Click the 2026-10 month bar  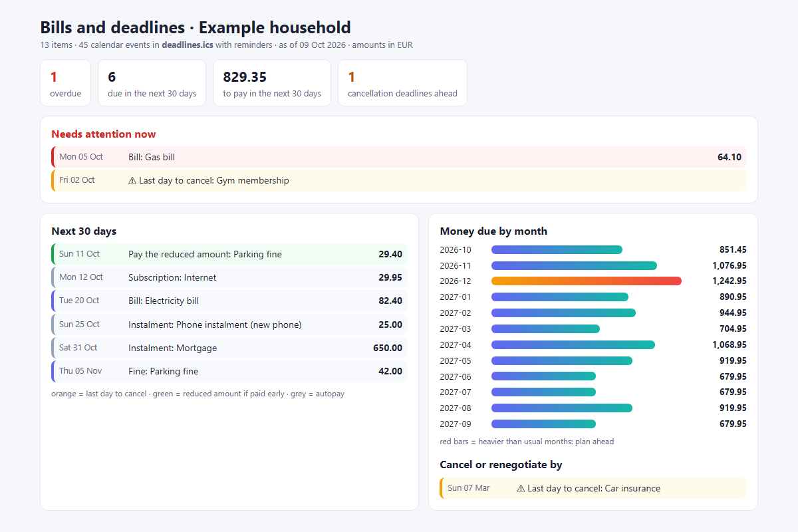(x=557, y=249)
